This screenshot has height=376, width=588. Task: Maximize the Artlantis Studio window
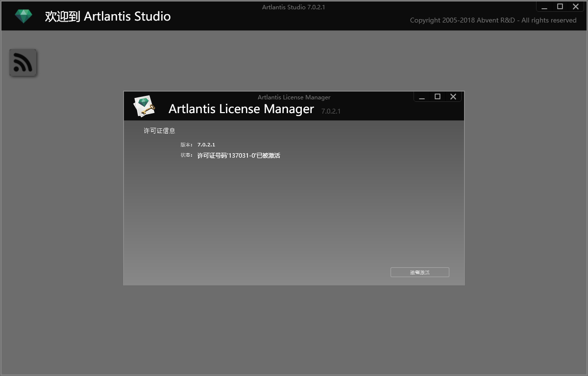pos(560,6)
